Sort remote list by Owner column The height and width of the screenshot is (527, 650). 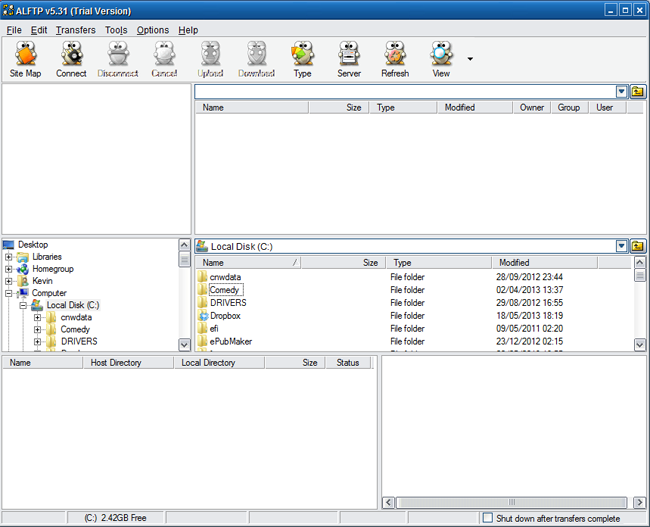(x=532, y=107)
